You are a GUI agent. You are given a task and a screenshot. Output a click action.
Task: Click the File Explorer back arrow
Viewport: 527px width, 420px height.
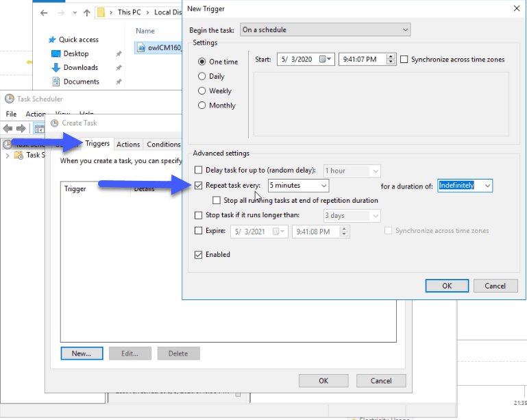coord(44,13)
